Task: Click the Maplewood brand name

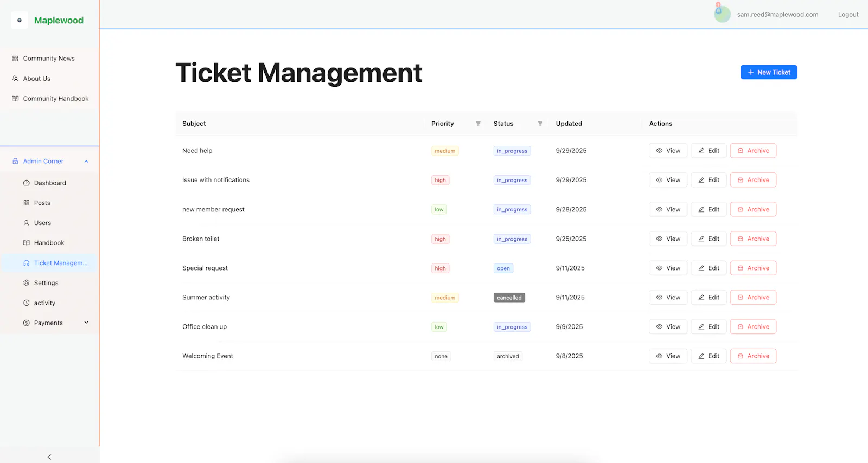Action: (x=59, y=21)
